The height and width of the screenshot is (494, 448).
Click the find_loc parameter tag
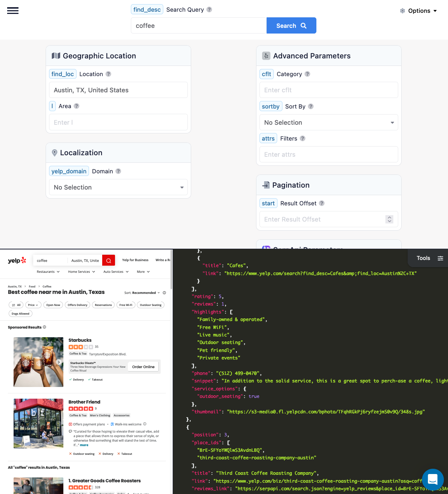pos(63,74)
